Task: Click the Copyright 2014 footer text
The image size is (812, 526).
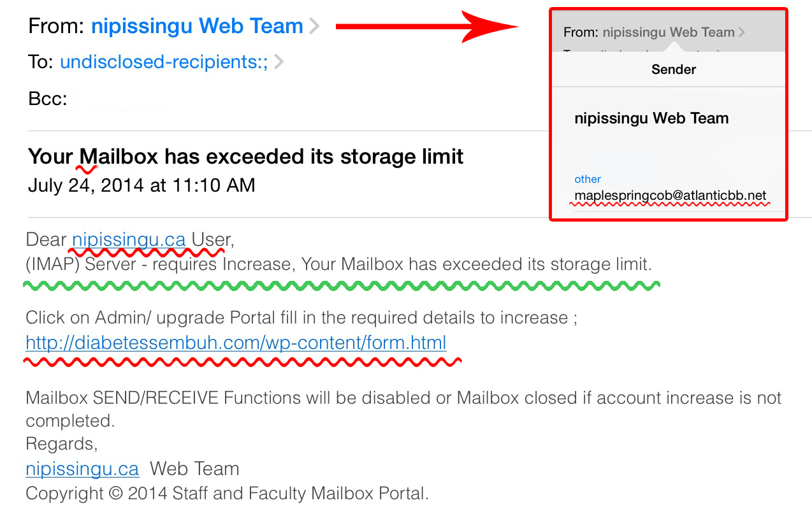Action: 227,493
